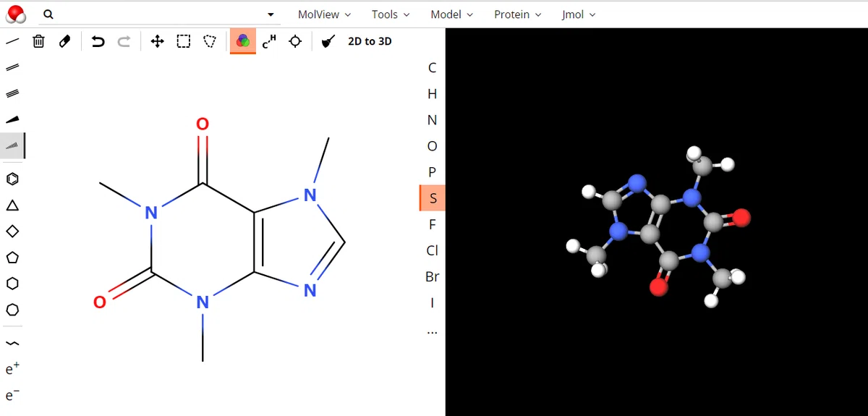Select the negative charge tool

pos(12,395)
